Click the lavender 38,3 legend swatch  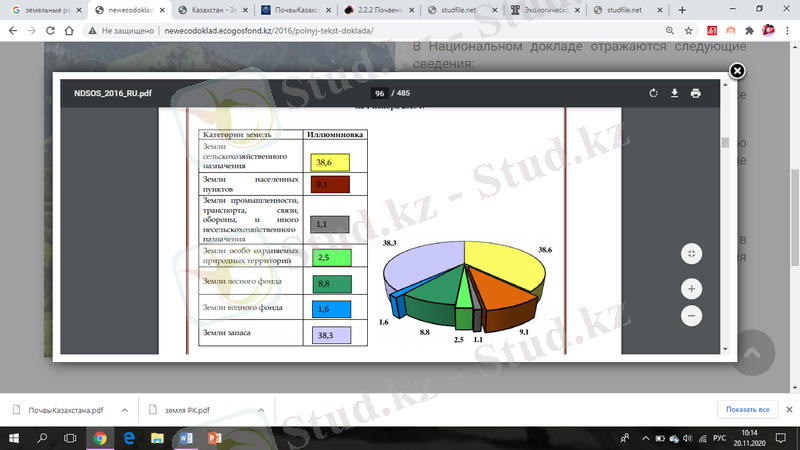331,335
